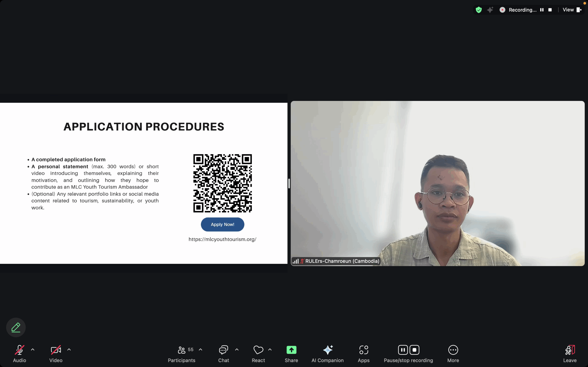
Task: Open the annotation pencil tool
Action: pos(16,327)
